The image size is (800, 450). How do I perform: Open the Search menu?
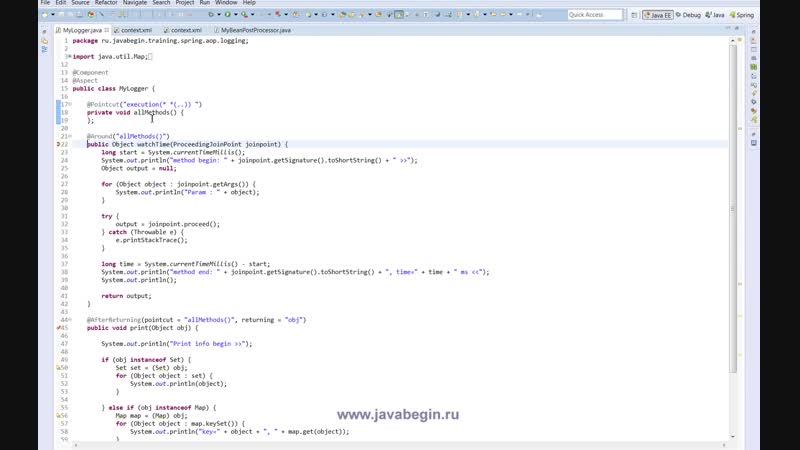161,3
